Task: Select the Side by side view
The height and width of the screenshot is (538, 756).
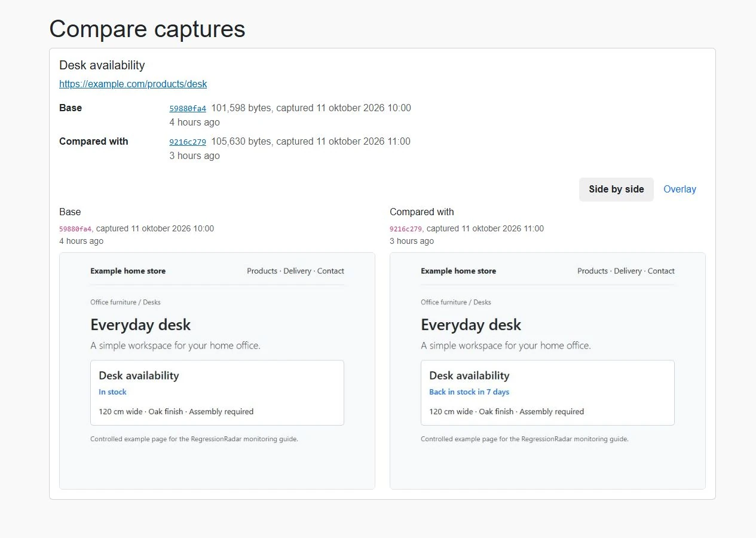Action: click(x=616, y=189)
